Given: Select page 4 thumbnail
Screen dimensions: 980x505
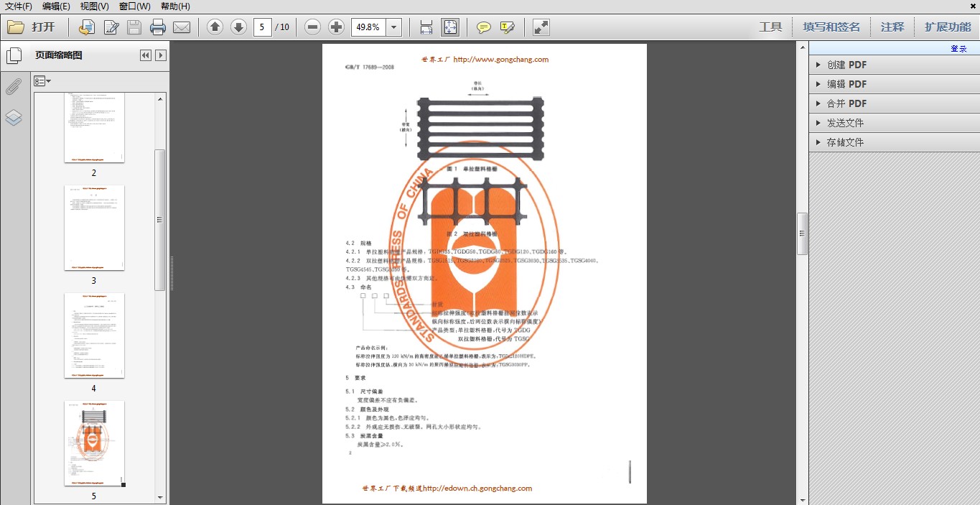Looking at the screenshot, I should pos(94,335).
